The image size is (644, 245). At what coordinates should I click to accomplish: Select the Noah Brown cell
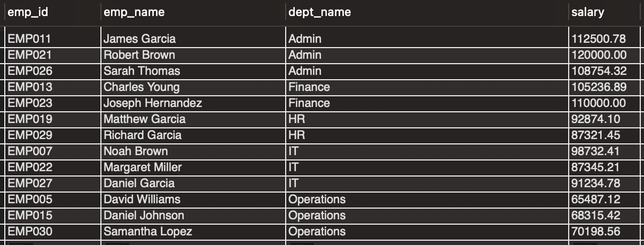click(x=136, y=151)
